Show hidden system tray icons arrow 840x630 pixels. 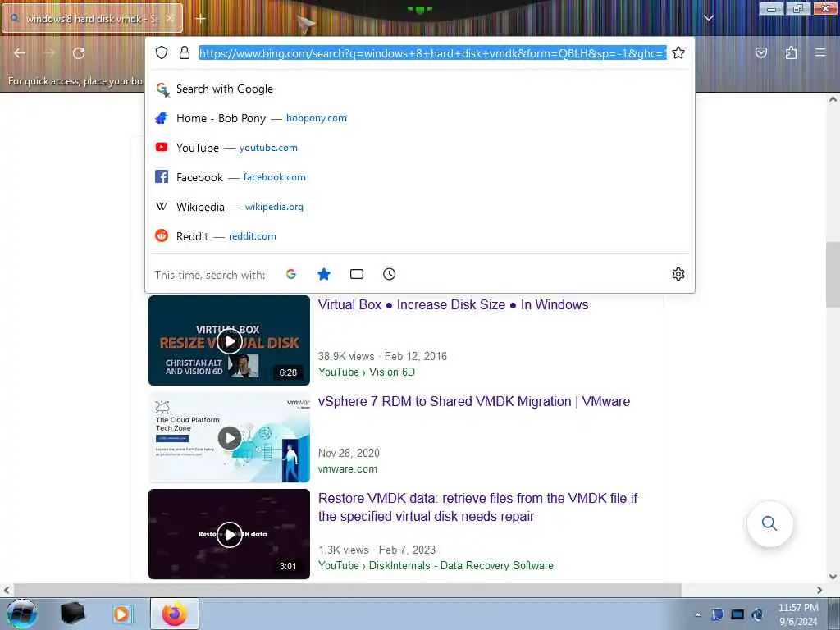(697, 614)
